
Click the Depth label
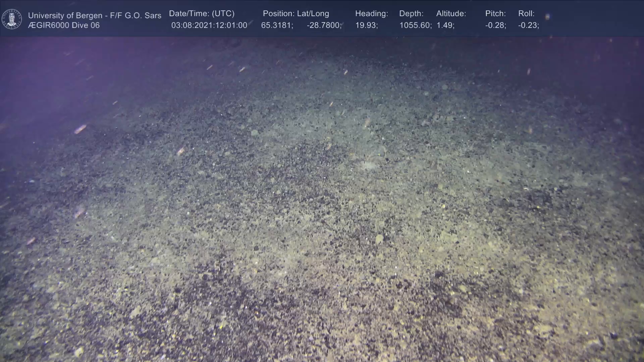pyautogui.click(x=411, y=14)
